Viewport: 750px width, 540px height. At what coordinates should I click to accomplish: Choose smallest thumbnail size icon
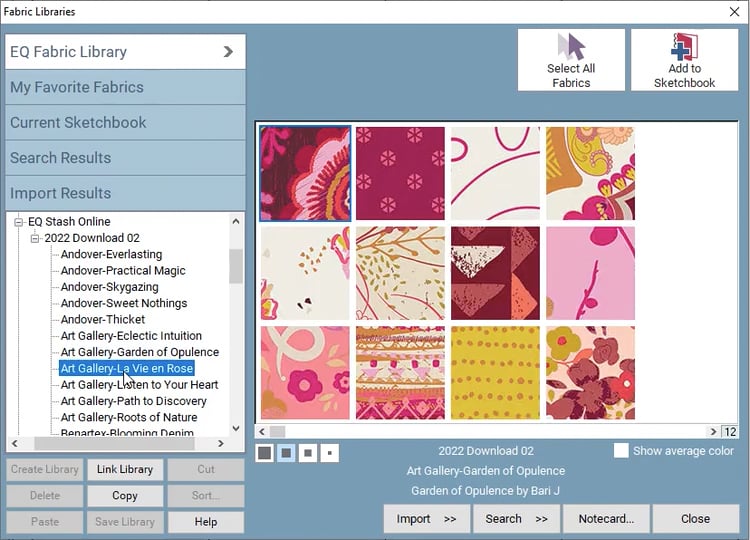(330, 452)
